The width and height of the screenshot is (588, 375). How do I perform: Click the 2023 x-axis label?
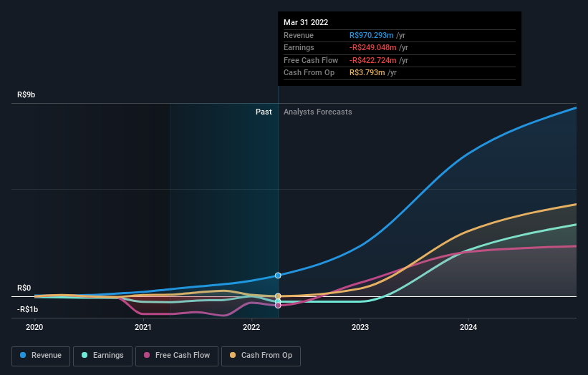tap(360, 327)
